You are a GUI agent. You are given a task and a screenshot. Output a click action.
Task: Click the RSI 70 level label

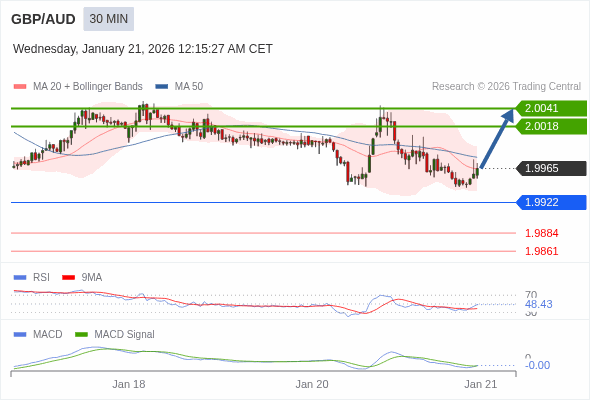(531, 294)
